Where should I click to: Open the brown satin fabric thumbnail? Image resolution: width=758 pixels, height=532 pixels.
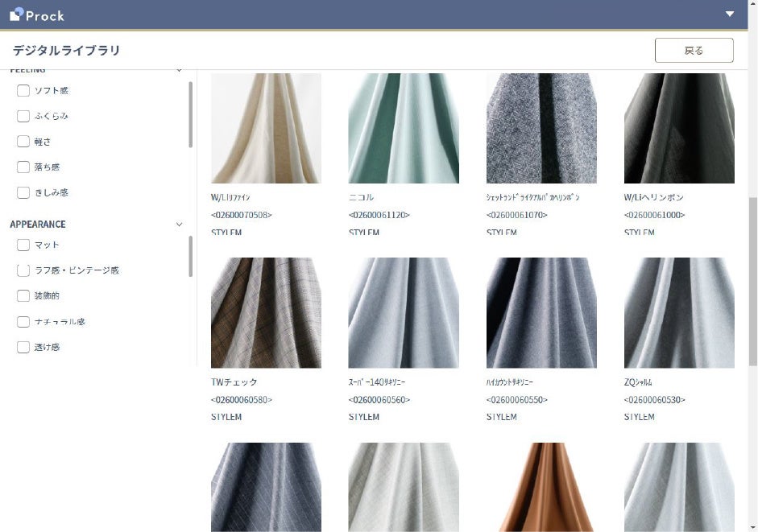tap(541, 487)
